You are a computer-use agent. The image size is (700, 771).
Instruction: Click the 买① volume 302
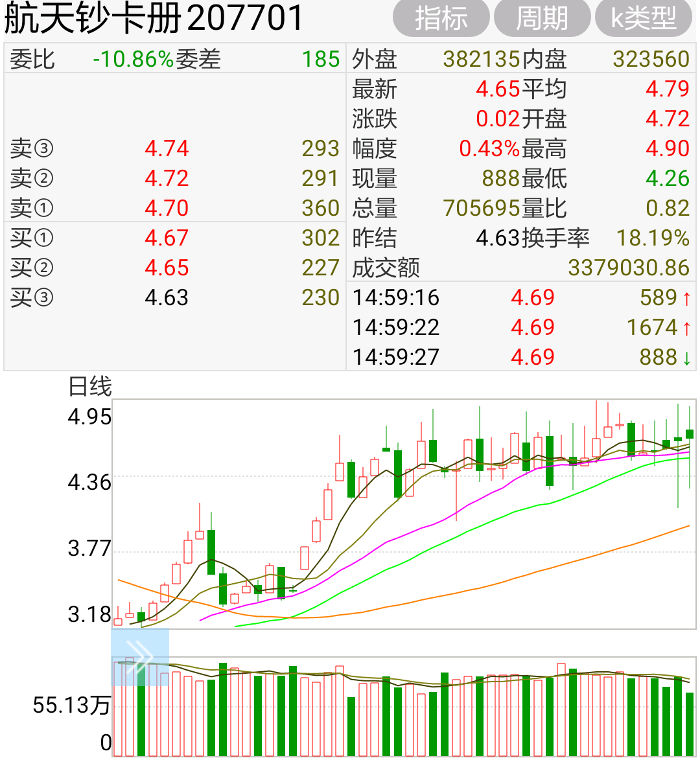pos(321,238)
